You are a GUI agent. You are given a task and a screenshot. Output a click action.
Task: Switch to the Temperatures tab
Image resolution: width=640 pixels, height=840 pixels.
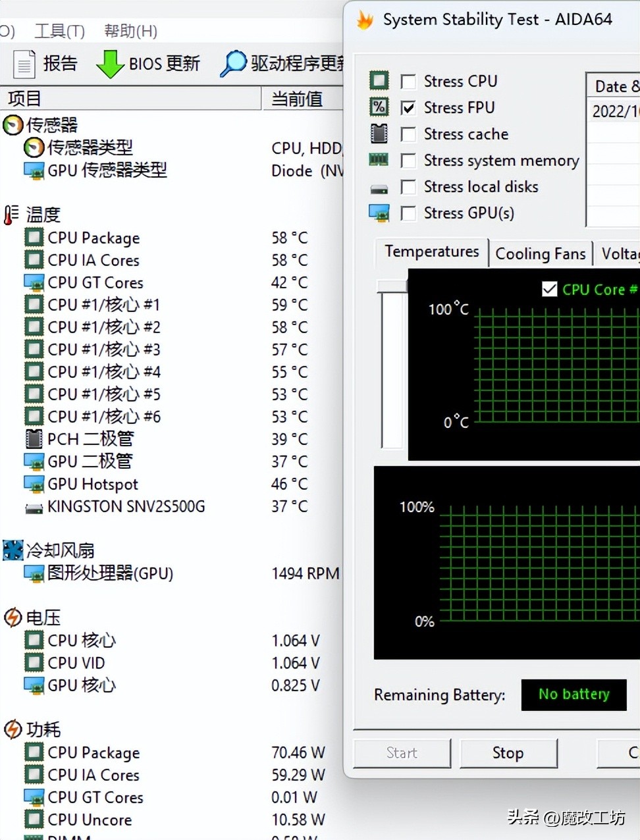(432, 252)
